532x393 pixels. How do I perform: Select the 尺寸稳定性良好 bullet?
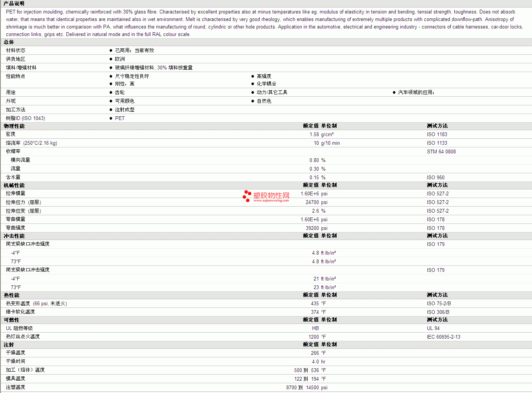click(132, 76)
